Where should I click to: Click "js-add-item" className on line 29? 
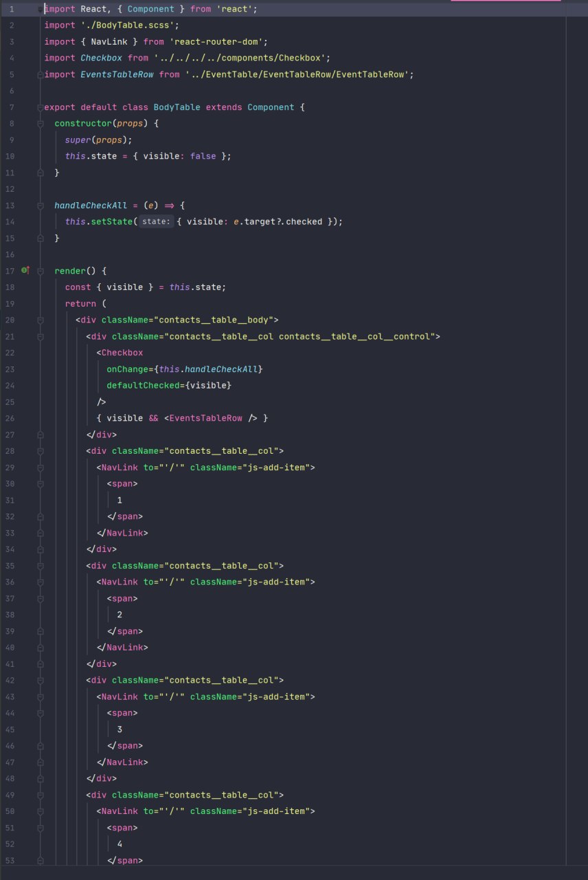pos(277,467)
